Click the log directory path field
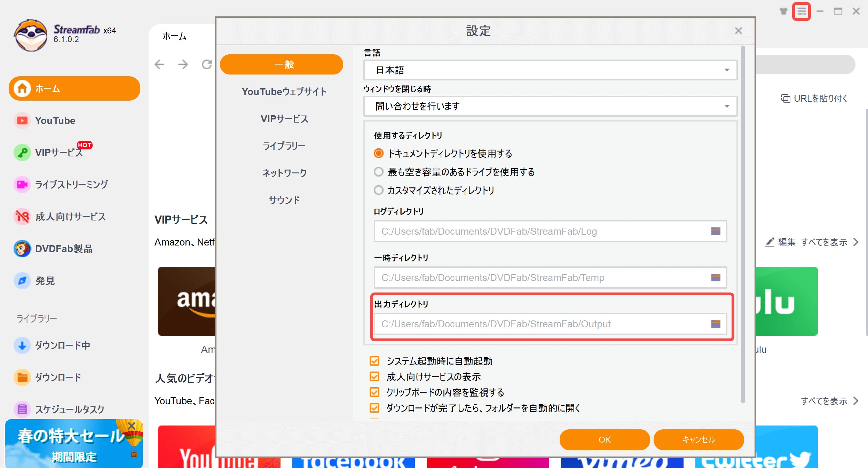868x468 pixels. (x=550, y=231)
